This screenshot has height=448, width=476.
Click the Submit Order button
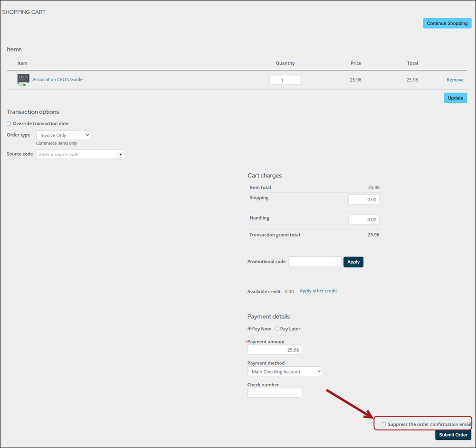tap(453, 435)
